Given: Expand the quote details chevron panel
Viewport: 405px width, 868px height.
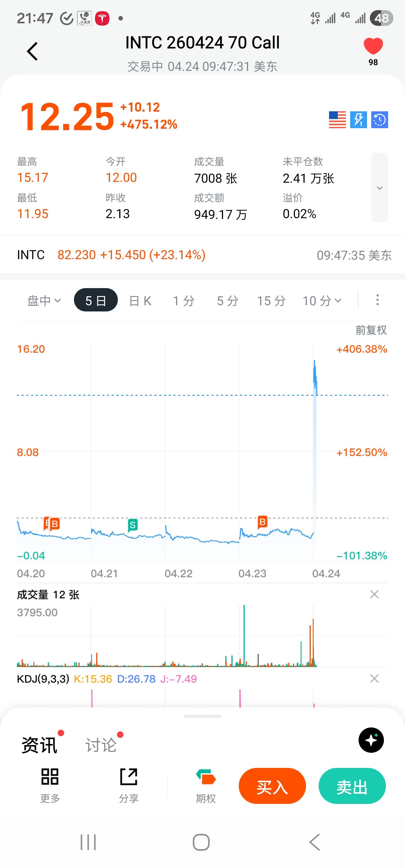Looking at the screenshot, I should click(x=380, y=188).
